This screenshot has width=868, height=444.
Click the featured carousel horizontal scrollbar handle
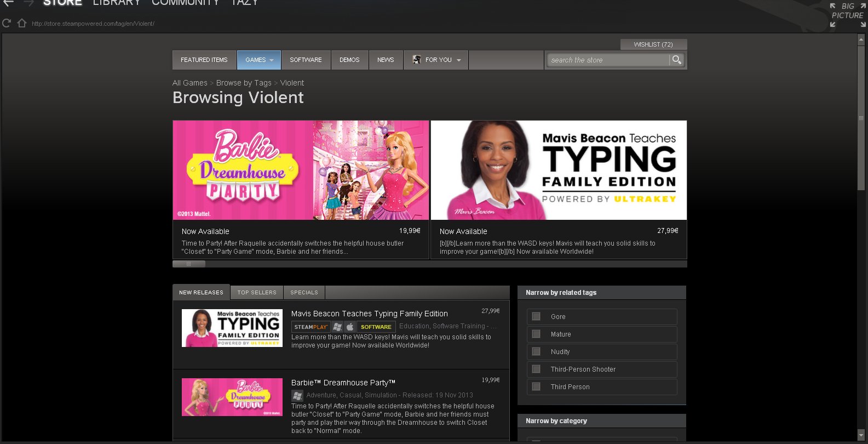point(189,264)
